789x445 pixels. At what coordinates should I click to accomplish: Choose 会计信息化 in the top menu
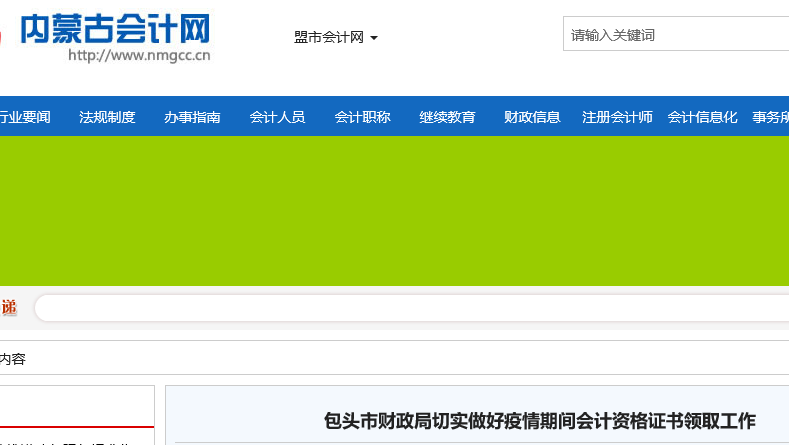coord(702,117)
